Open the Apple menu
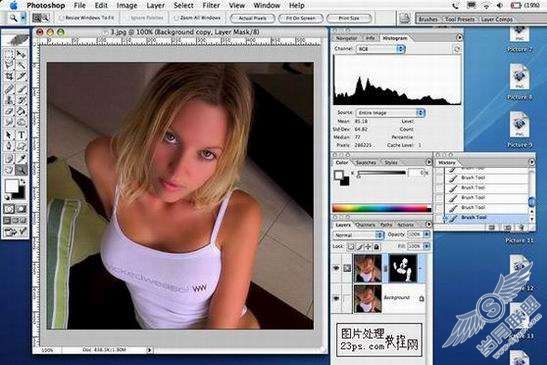Viewport: 547px width, 365px height. pos(13,5)
